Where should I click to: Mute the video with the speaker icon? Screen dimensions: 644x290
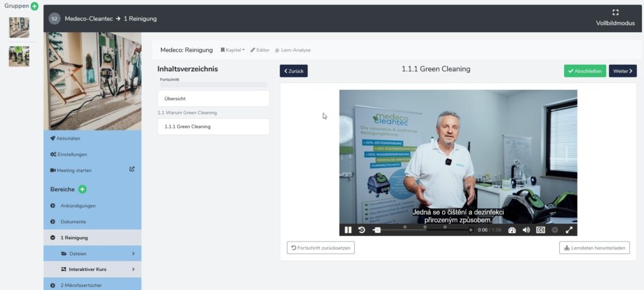[526, 230]
